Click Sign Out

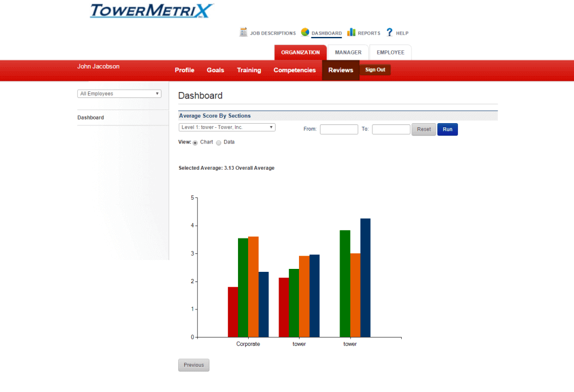[x=375, y=70]
